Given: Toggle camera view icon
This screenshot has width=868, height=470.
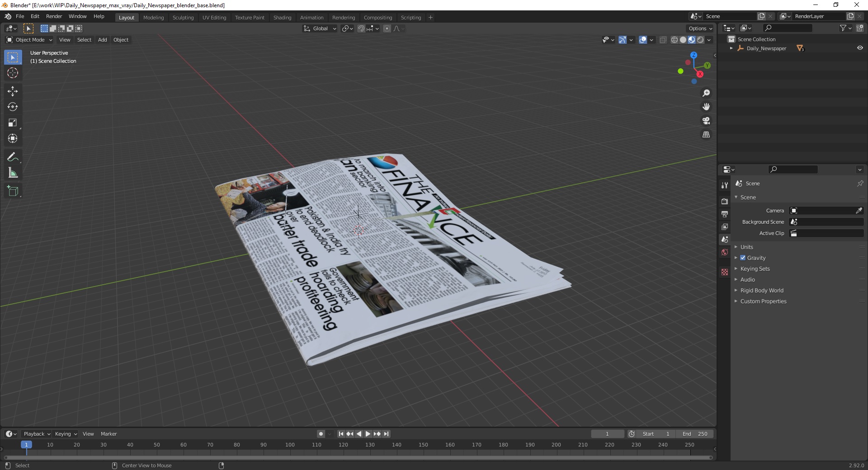Looking at the screenshot, I should pyautogui.click(x=706, y=121).
